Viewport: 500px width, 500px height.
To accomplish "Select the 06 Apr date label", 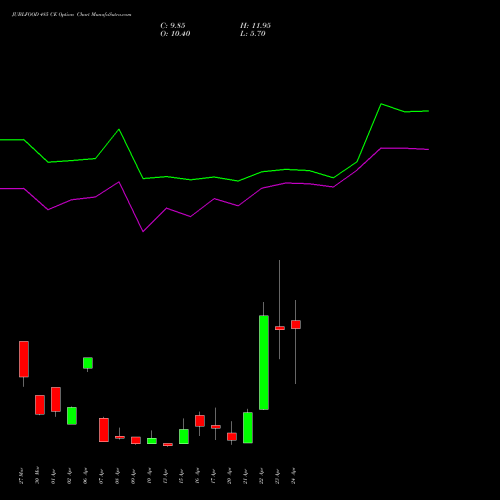I will (x=85, y=476).
